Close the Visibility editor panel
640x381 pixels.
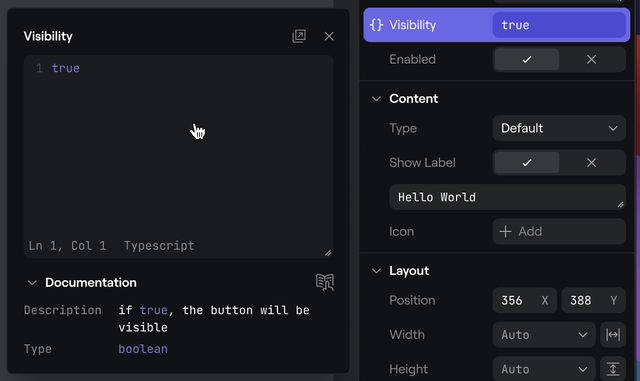tap(329, 36)
